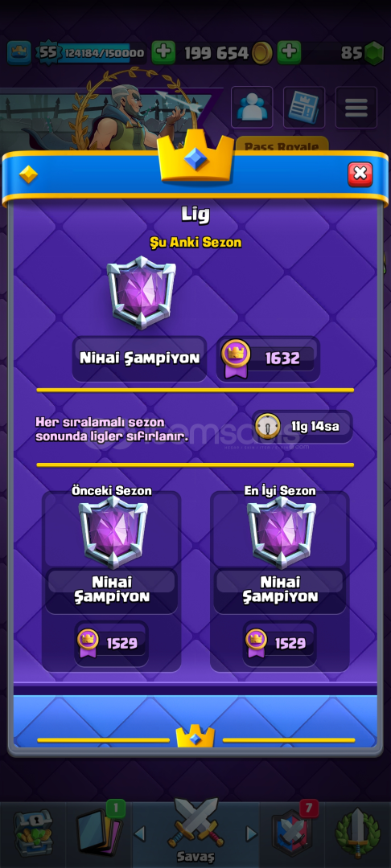Tap the Pass Royale button
Viewport: 391px width, 868px height.
click(282, 145)
